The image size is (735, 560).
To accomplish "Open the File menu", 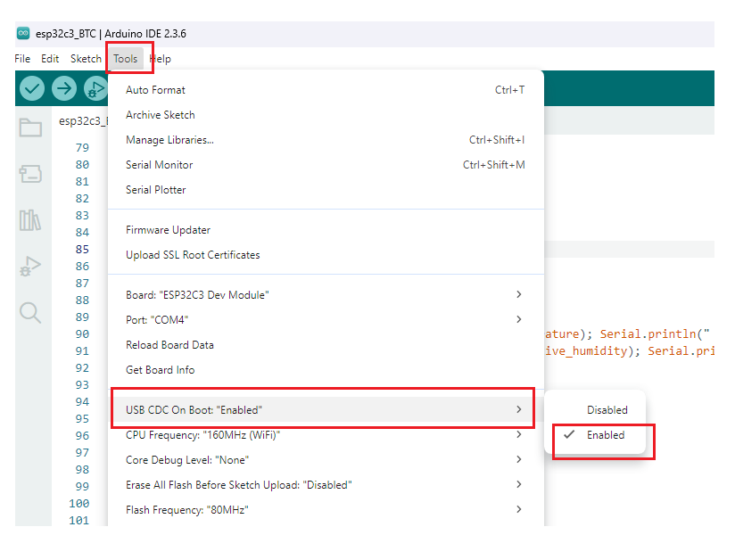I will point(22,59).
